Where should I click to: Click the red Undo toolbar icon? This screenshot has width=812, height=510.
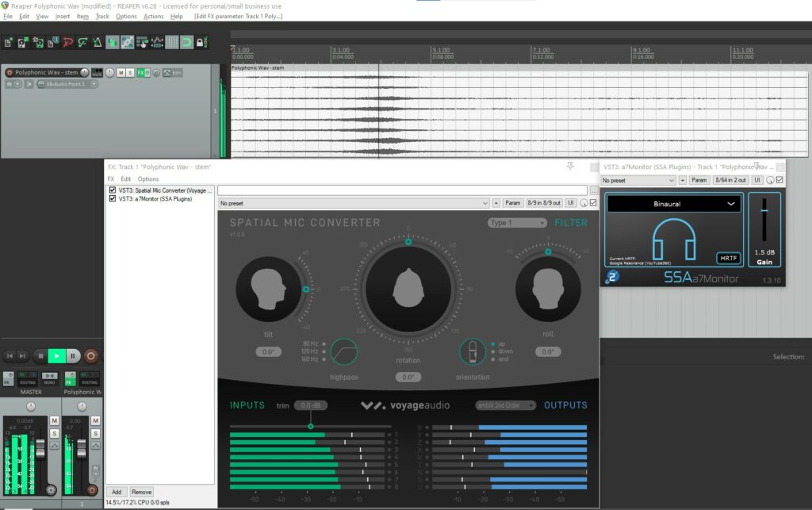click(68, 43)
